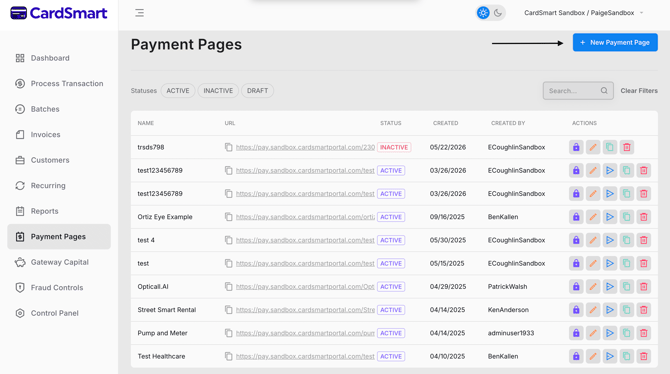Click lock icon for Pump and Meter
The image size is (670, 374).
pos(576,333)
